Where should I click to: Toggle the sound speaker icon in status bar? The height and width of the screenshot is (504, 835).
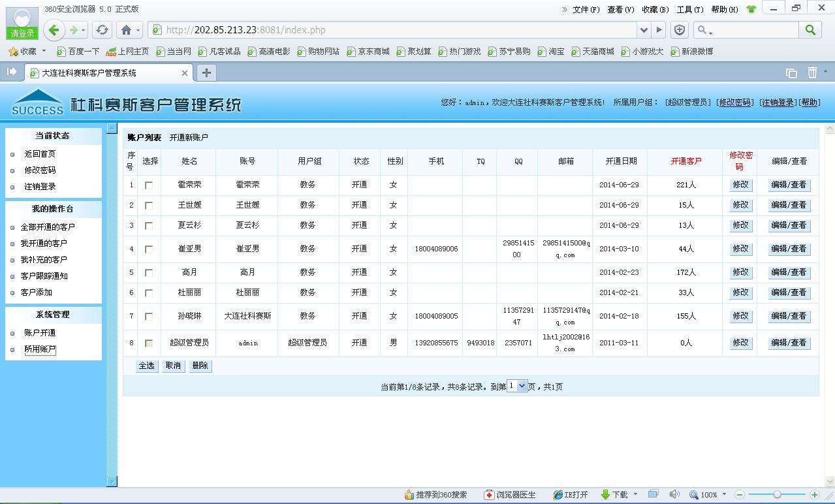tap(674, 494)
